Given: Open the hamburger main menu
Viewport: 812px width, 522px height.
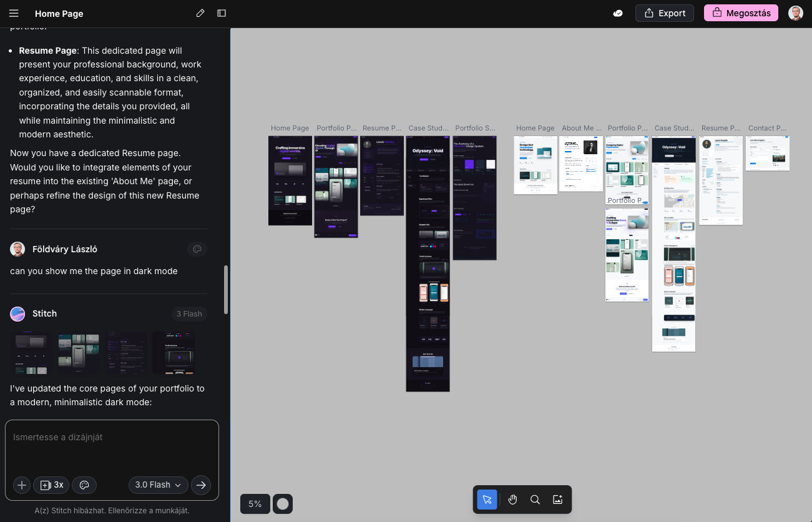Looking at the screenshot, I should point(14,13).
